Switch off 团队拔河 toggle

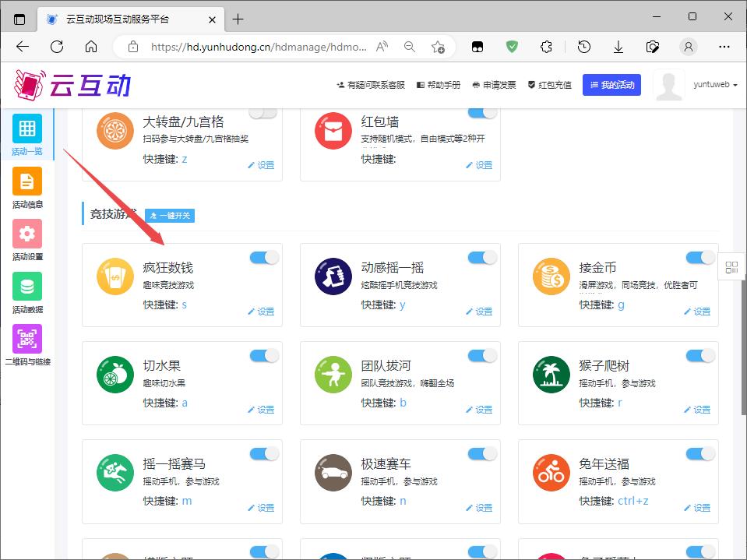(482, 356)
